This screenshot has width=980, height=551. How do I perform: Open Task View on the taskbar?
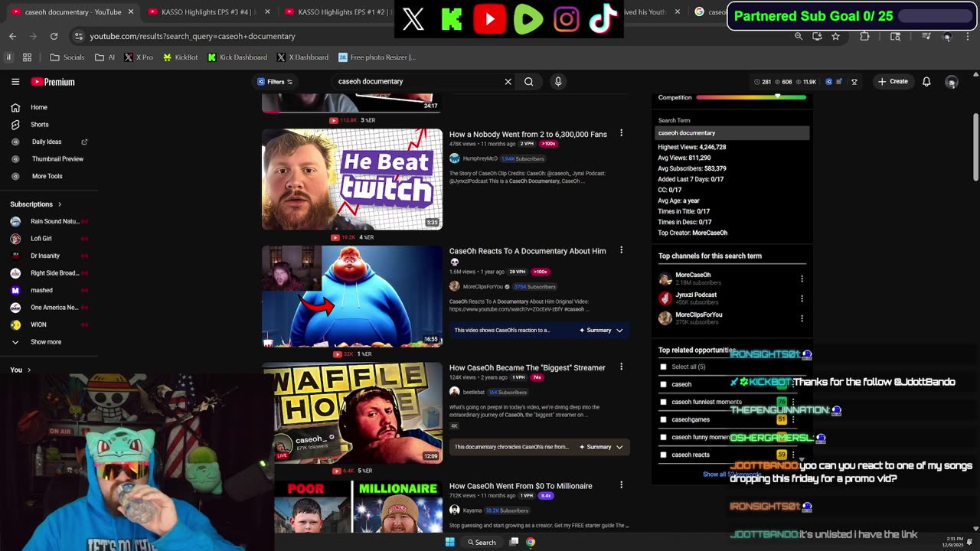point(514,542)
